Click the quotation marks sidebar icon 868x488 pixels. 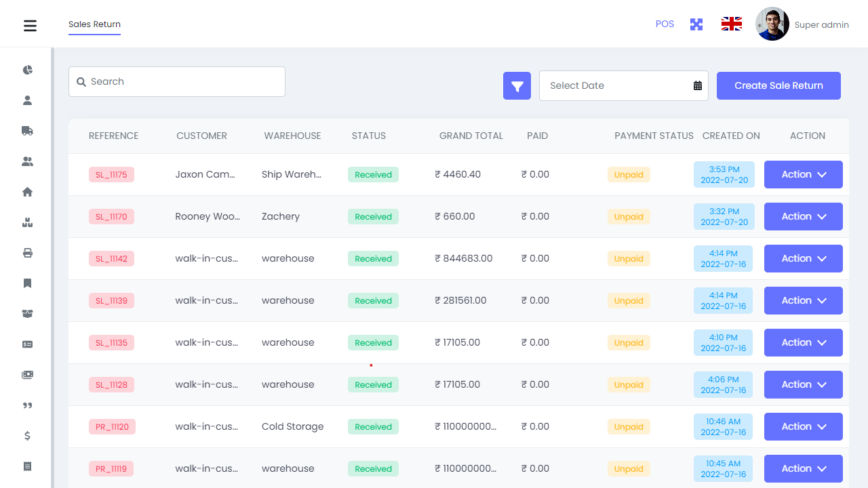tap(28, 405)
